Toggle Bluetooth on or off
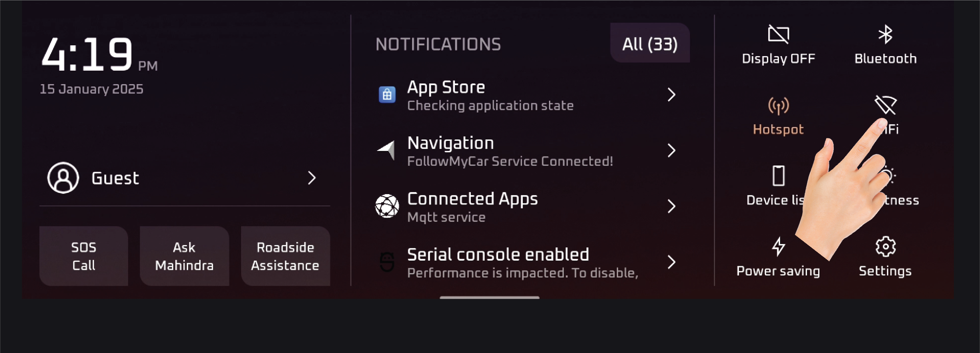Screen dimensions: 980x353 coord(885,44)
